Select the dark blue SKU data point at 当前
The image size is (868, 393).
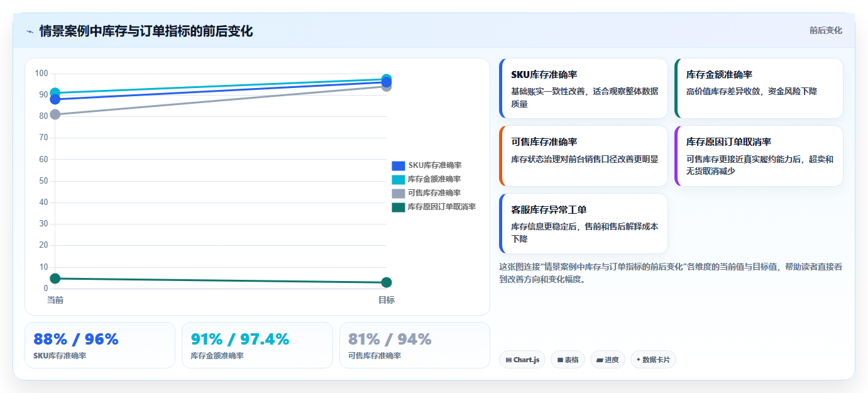click(x=55, y=99)
